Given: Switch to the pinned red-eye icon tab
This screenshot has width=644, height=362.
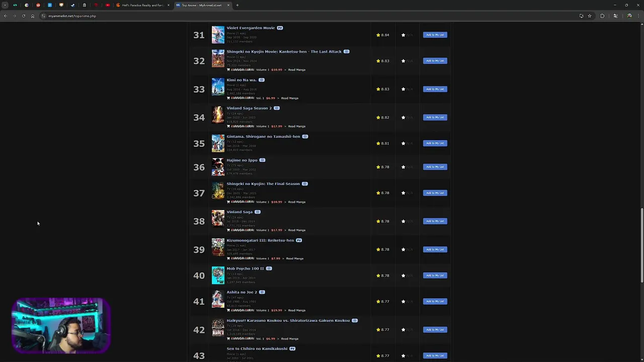Looking at the screenshot, I should pos(96,5).
